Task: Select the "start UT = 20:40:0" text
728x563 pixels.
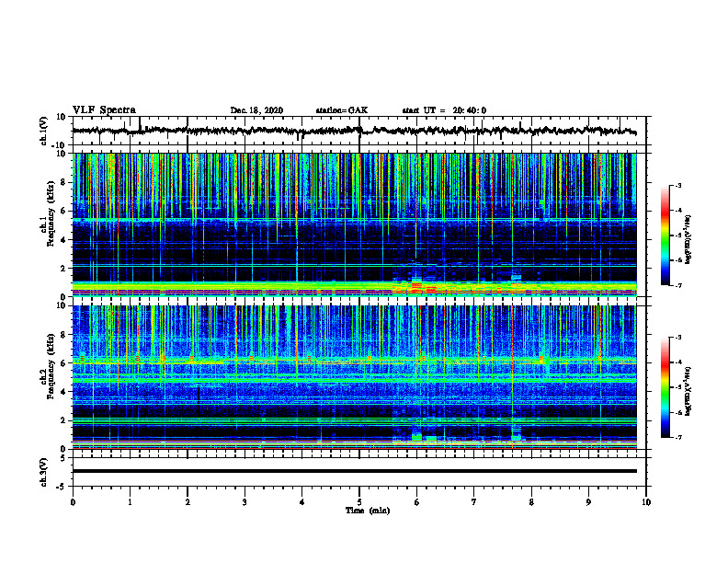Action: 444,110
